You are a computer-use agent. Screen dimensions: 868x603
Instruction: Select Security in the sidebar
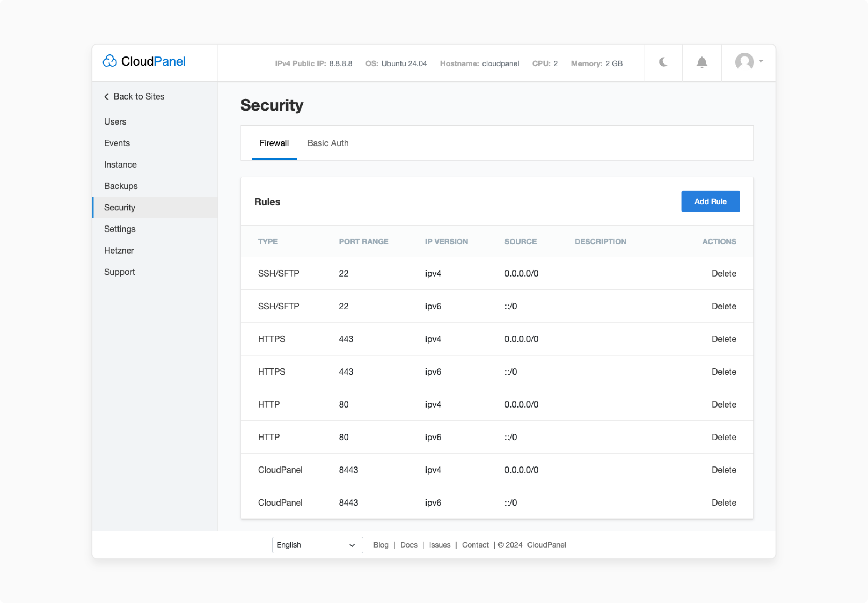coord(155,208)
